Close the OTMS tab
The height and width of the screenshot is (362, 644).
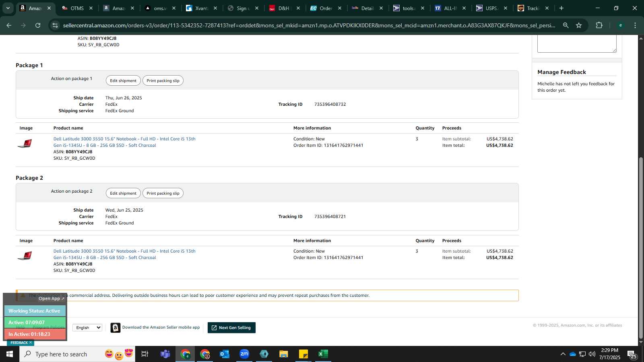pos(91,8)
